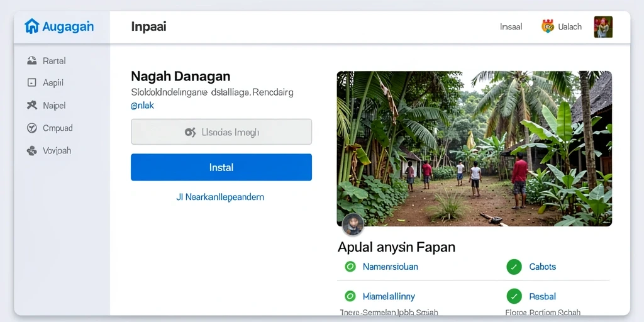Click the Najpel sidebar icon
644x322 pixels.
tap(31, 105)
